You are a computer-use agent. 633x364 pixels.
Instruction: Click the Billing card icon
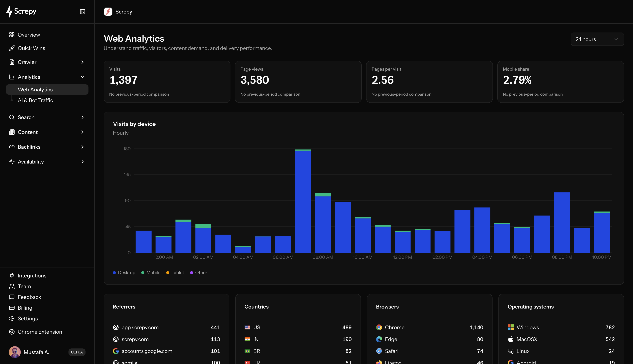pyautogui.click(x=12, y=308)
